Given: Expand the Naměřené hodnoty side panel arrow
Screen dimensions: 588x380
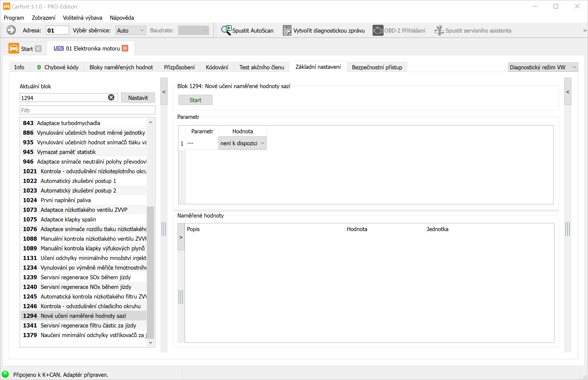Looking at the screenshot, I should click(181, 237).
